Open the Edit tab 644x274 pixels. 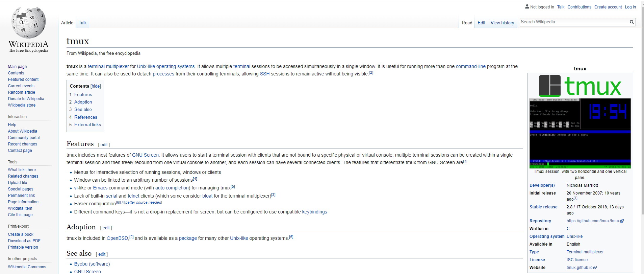[482, 23]
